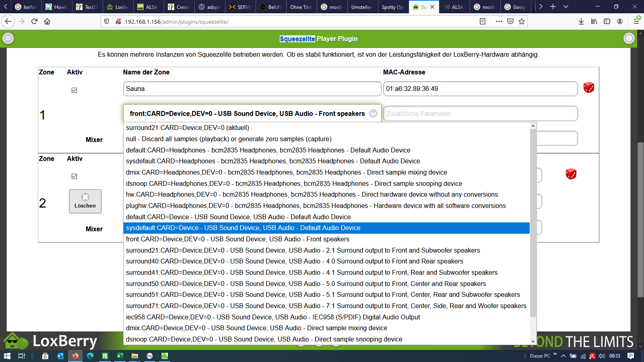This screenshot has width=644, height=362.
Task: Select surround21 (aktuell) option
Action: pyautogui.click(x=327, y=128)
